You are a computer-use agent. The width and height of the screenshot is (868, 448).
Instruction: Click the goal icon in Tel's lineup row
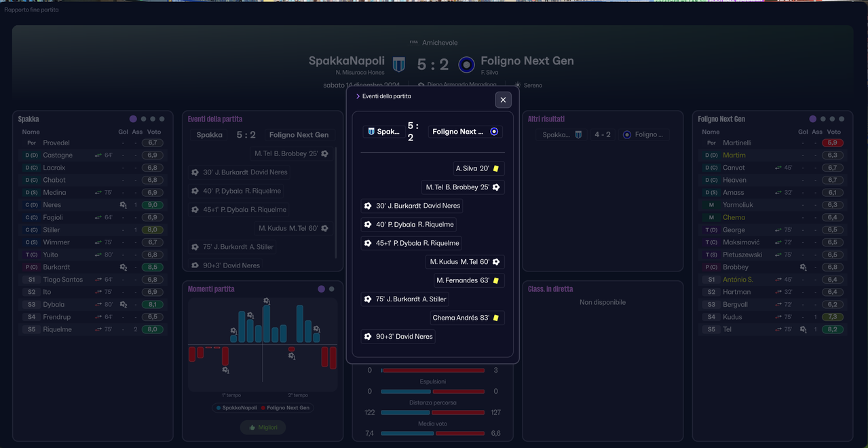click(x=804, y=330)
